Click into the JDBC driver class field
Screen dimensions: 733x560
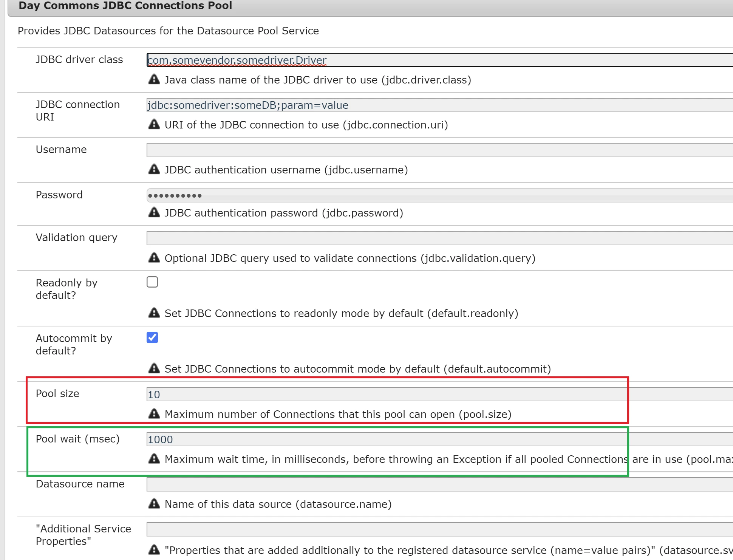[x=438, y=60]
